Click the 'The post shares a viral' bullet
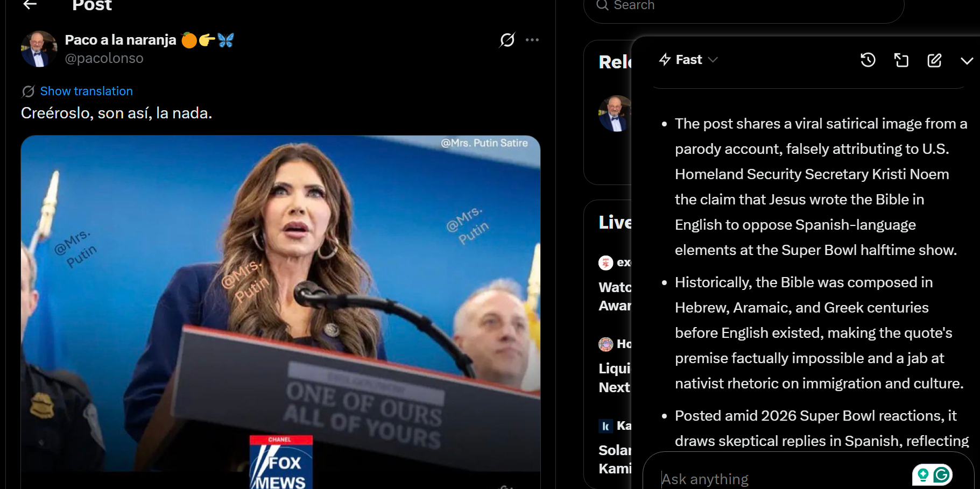Screen dimensions: 980x489 pos(821,187)
